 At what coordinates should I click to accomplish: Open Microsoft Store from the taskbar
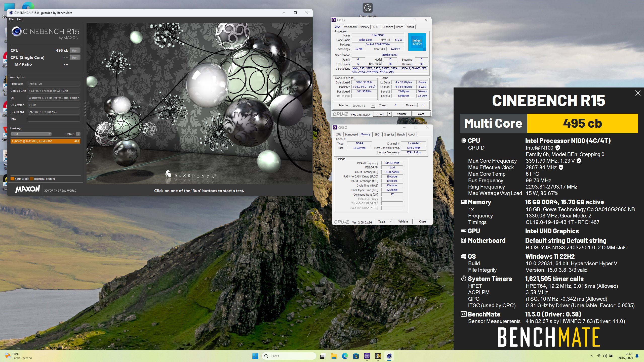(356, 356)
